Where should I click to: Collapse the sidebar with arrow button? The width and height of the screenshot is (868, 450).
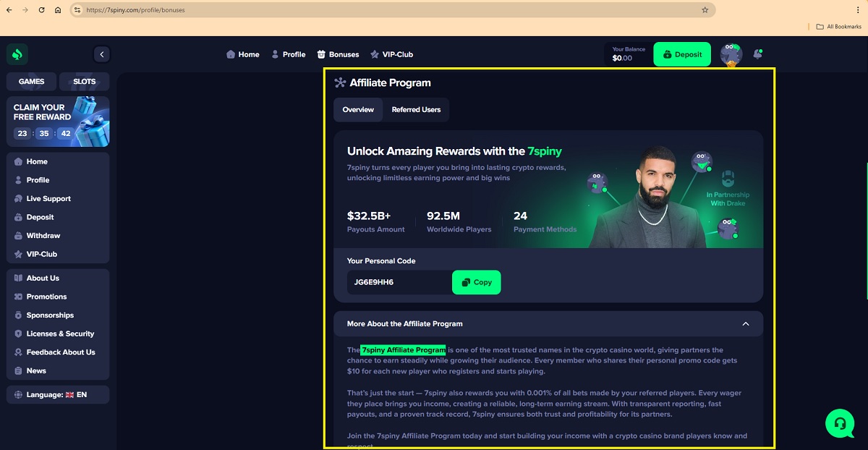[102, 54]
